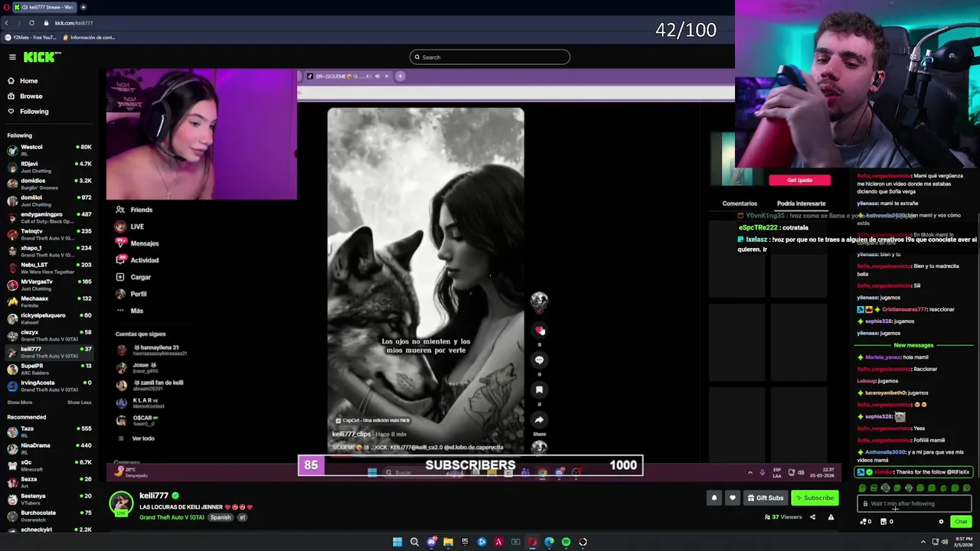The width and height of the screenshot is (980, 551).
Task: Click the share icon beside viewers count
Action: pos(812,517)
